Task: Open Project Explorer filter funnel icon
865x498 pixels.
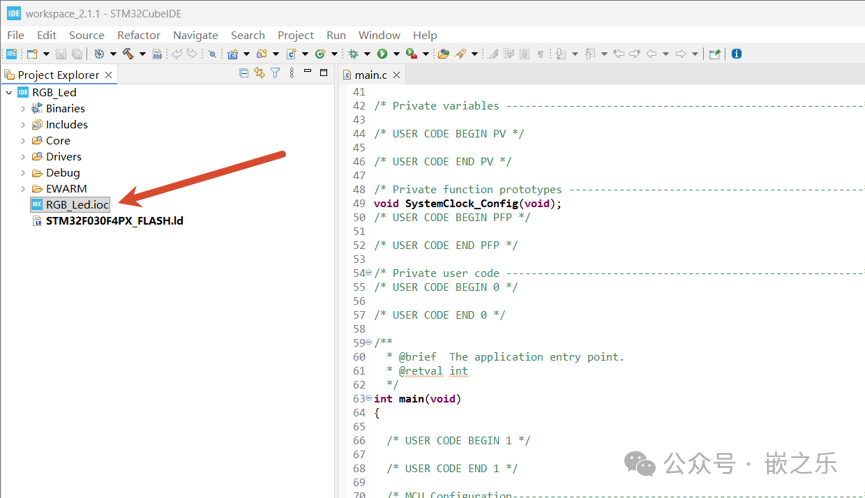Action: [275, 73]
